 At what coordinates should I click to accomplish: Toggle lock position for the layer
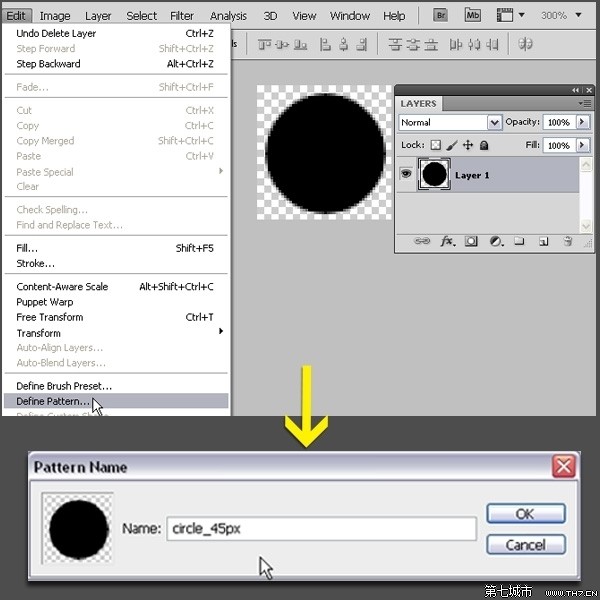click(x=467, y=145)
